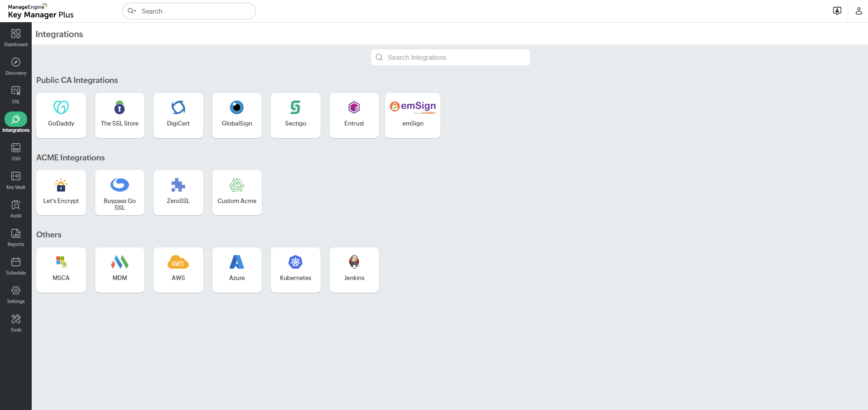This screenshot has height=410, width=868.
Task: Go to Discovery in the sidebar
Action: [16, 66]
